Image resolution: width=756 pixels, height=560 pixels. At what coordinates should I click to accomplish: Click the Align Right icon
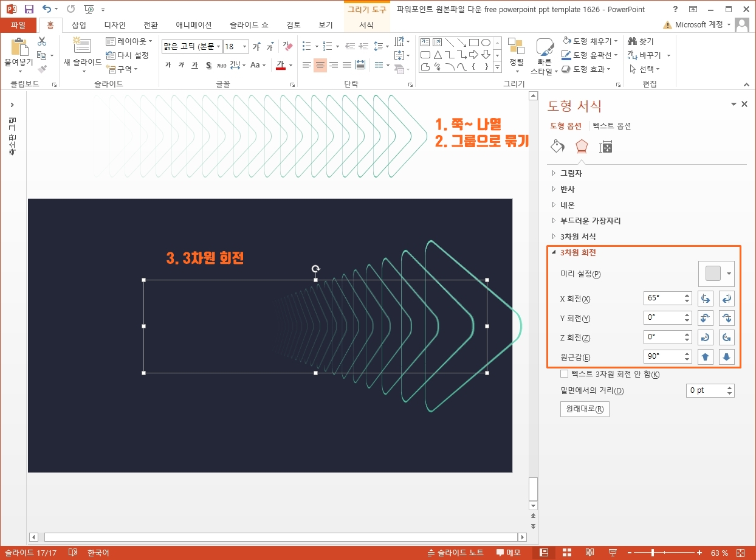tap(333, 65)
